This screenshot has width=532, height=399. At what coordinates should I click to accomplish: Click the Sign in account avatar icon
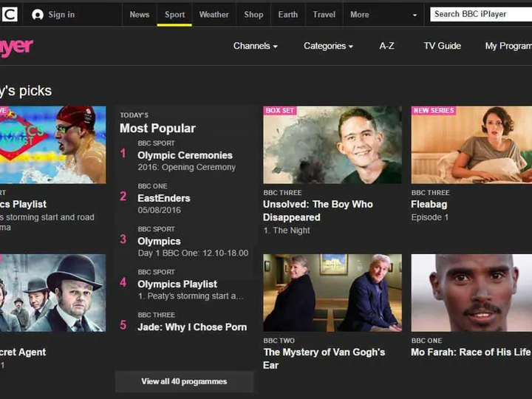(x=38, y=15)
